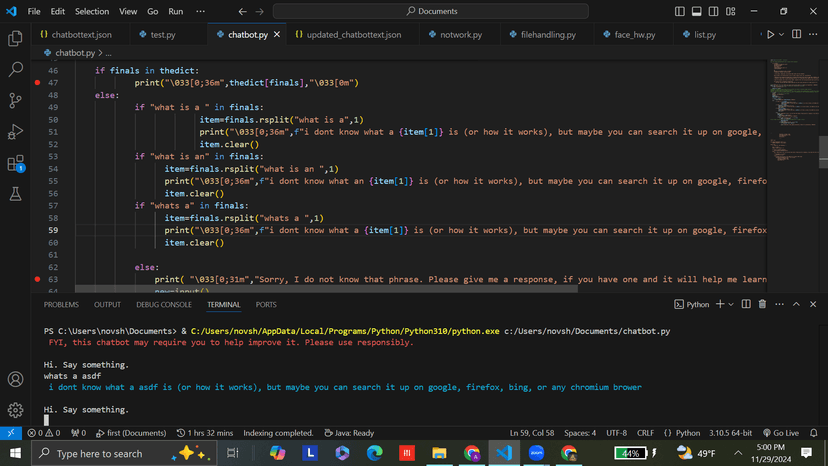Toggle the breakpoint on line 47

point(38,83)
